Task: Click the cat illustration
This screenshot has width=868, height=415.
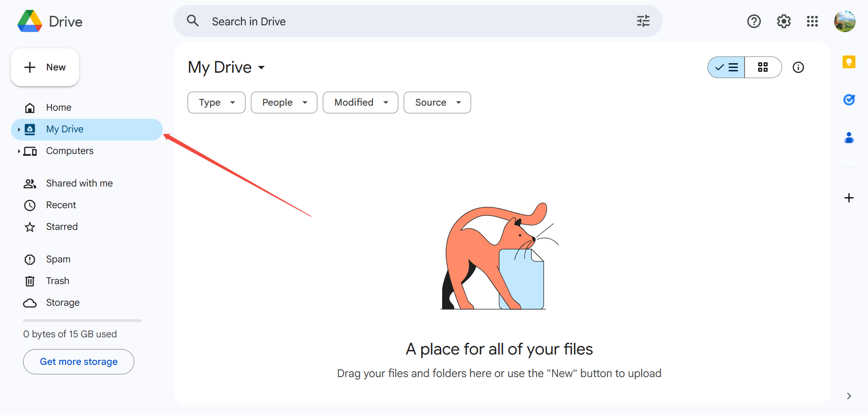Action: pos(500,256)
